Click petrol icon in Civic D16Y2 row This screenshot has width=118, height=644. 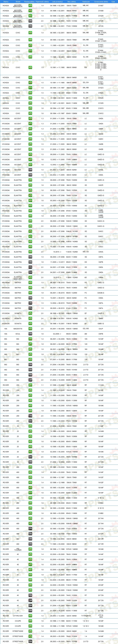pyautogui.click(x=30, y=113)
